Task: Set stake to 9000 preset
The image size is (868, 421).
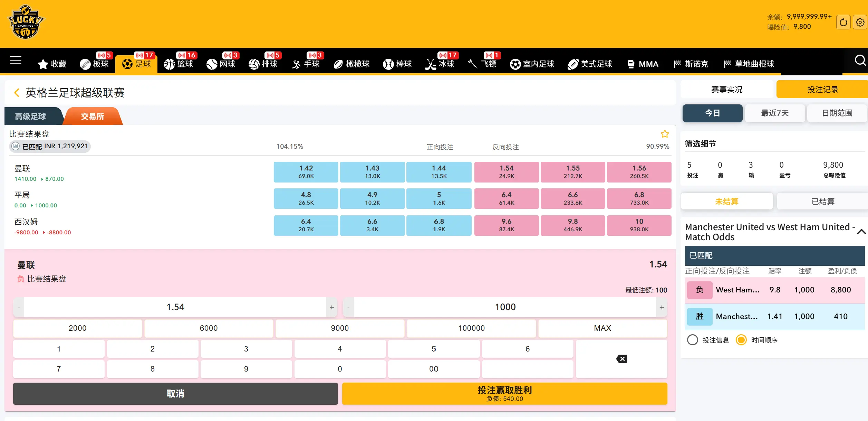Action: pos(340,328)
